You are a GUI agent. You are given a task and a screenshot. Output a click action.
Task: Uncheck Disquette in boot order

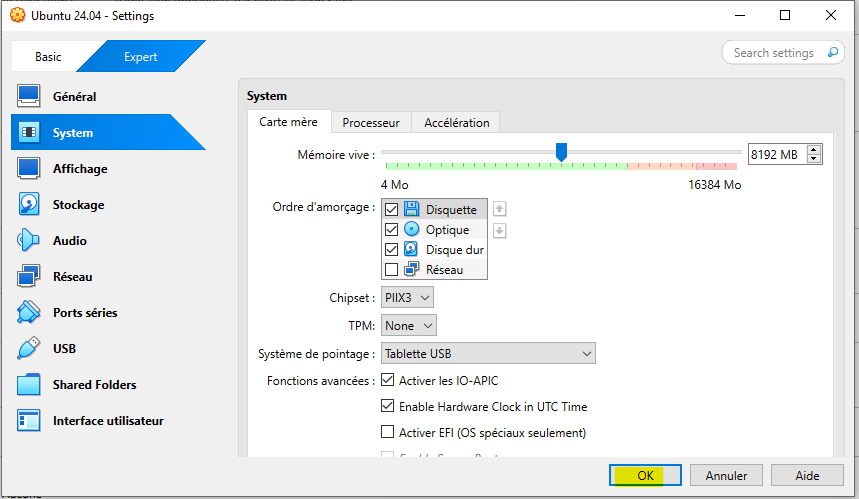click(392, 210)
